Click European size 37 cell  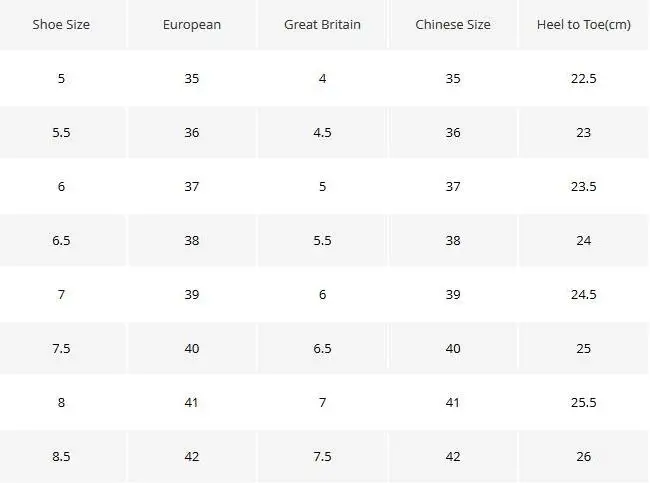(x=192, y=186)
